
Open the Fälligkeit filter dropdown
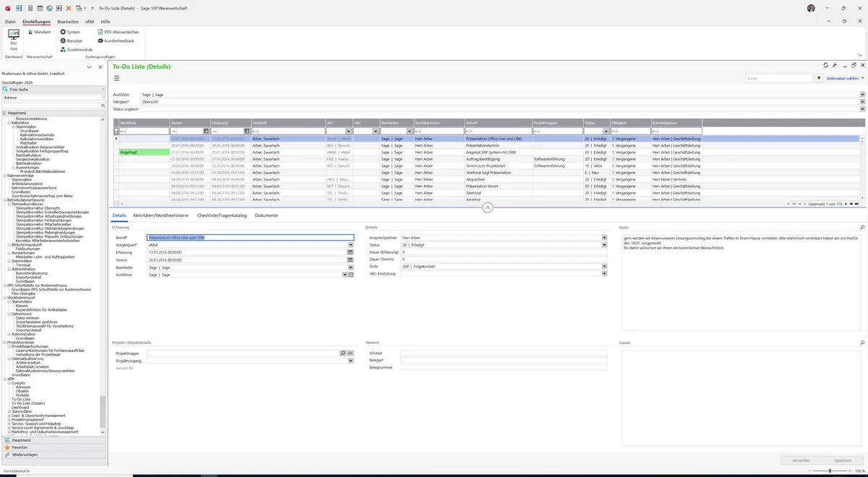[x=862, y=102]
